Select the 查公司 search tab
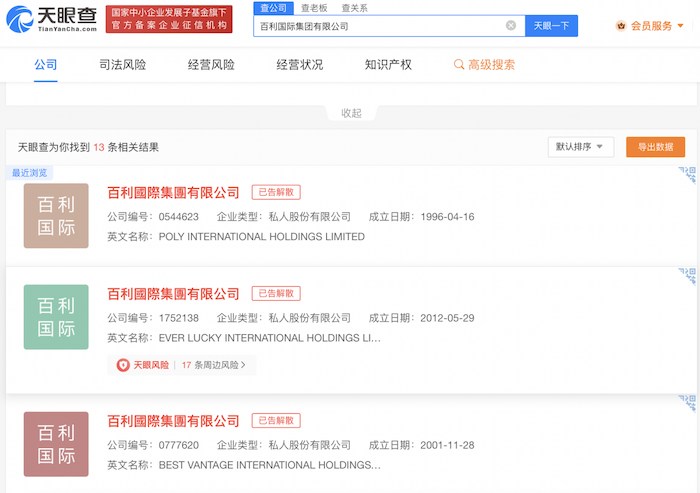 274,8
